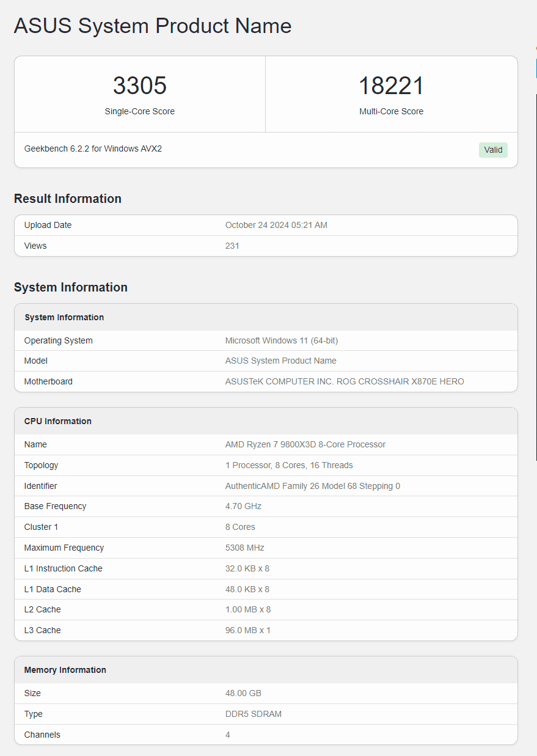The width and height of the screenshot is (537, 756).
Task: Click the ASUS System Product Name page title
Action: pos(153,26)
